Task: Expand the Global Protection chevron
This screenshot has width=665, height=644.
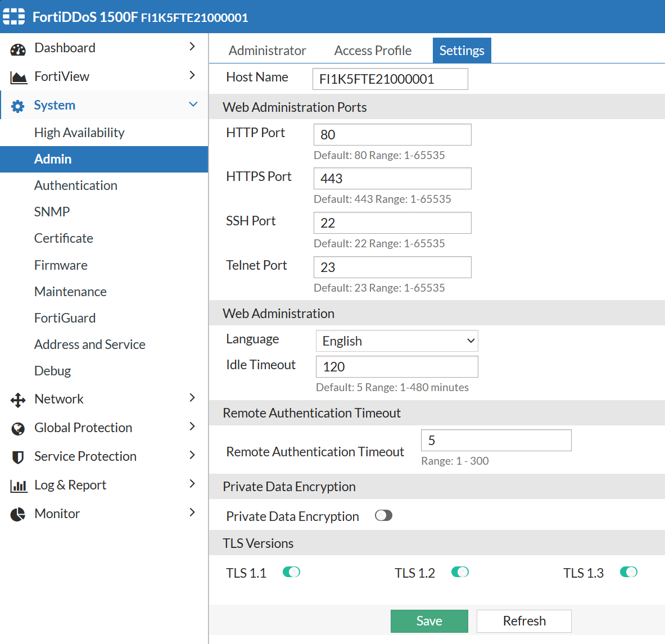Action: pos(192,426)
